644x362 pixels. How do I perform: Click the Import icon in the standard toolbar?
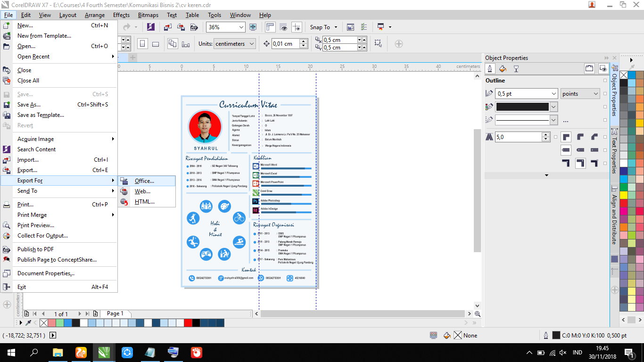[167, 27]
